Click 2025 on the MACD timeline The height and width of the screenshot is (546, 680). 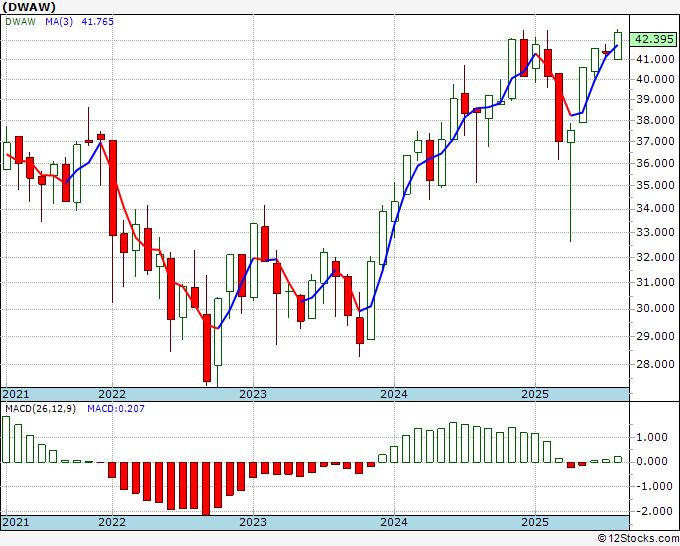pyautogui.click(x=535, y=522)
